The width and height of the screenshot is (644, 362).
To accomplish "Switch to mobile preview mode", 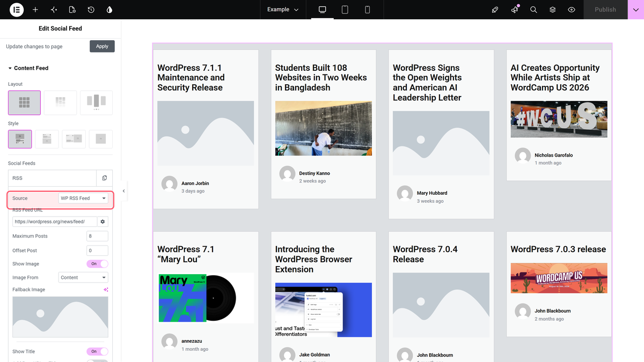I will click(x=368, y=10).
